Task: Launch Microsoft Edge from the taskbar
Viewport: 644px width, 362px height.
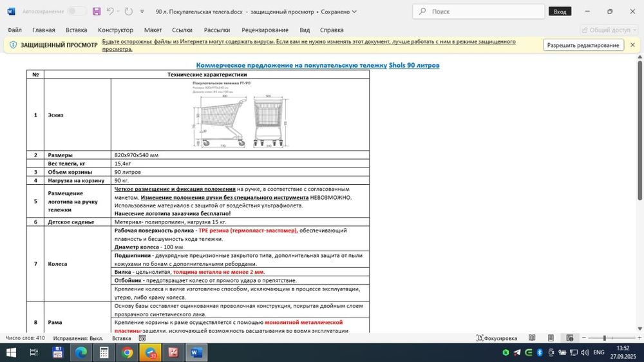Action: click(x=81, y=352)
